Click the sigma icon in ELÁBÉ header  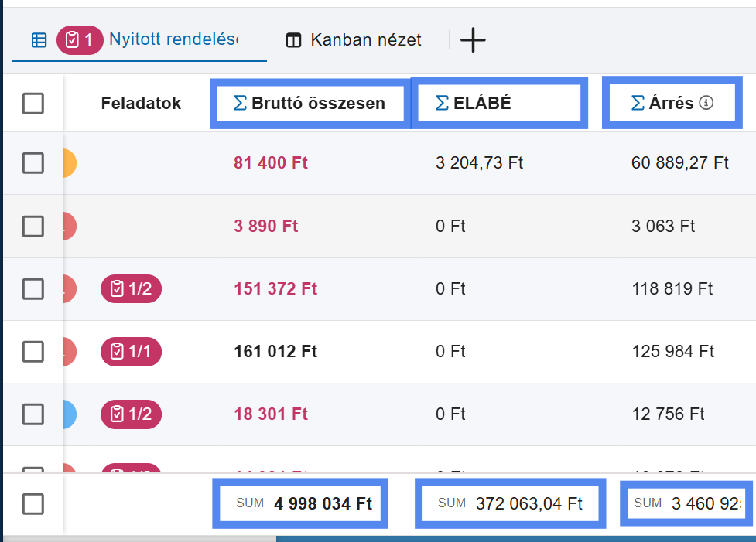point(442,104)
